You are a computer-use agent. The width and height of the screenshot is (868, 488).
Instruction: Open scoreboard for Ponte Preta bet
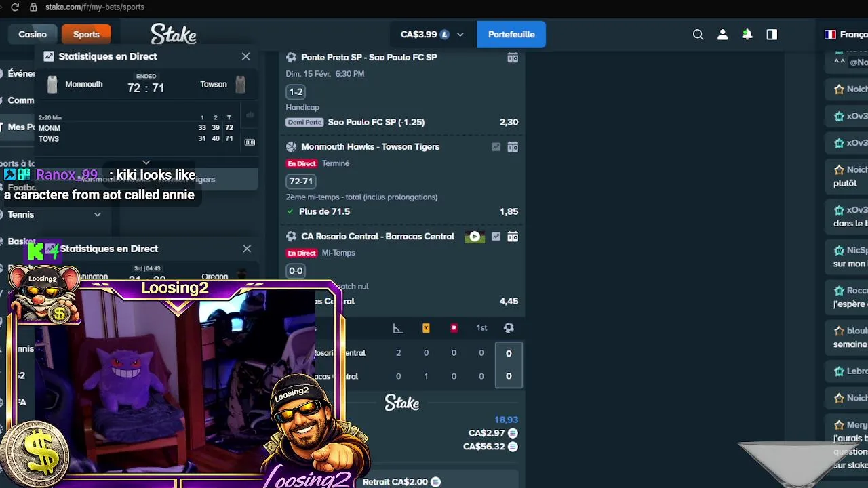click(513, 58)
